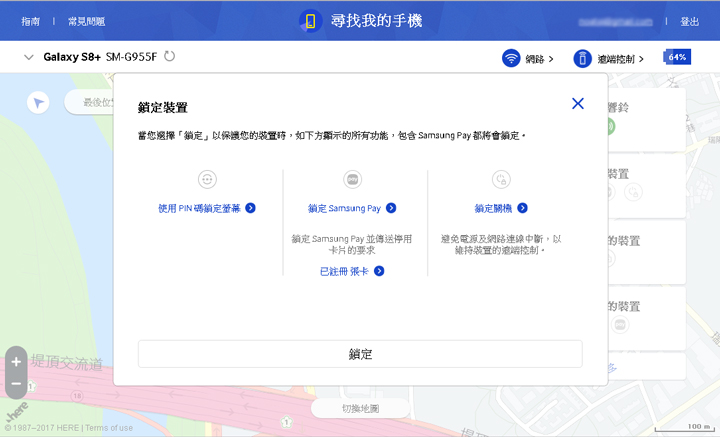Image resolution: width=720 pixels, height=437 pixels.
Task: Click the remote control phone icon
Action: coord(582,58)
